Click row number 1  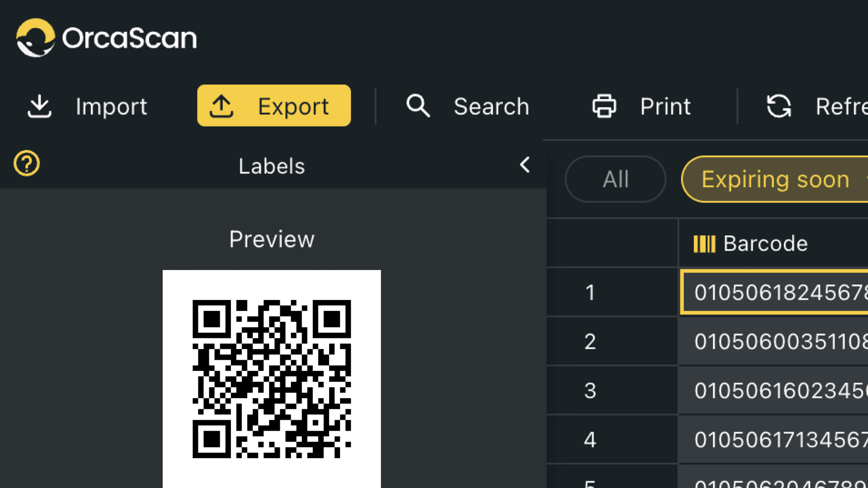pyautogui.click(x=590, y=293)
